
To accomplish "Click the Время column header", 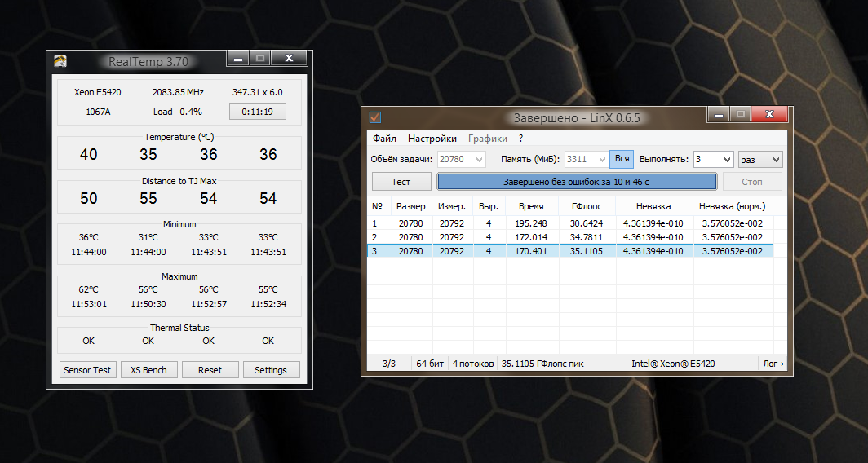I will point(531,206).
